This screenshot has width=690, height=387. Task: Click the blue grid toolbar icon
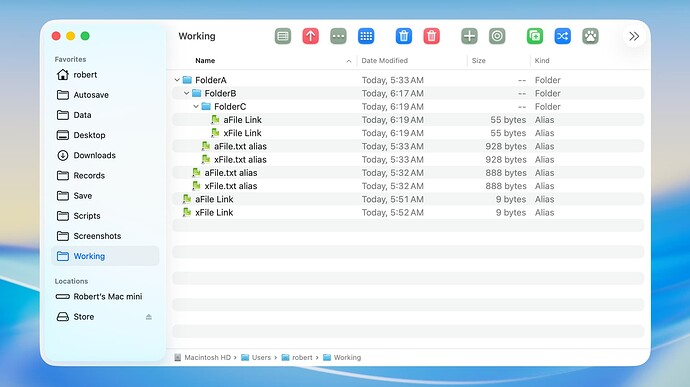tap(366, 36)
